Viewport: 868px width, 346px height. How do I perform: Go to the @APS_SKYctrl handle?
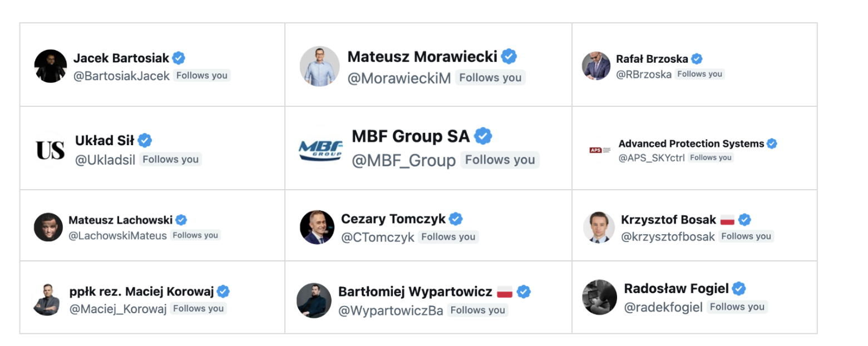[x=651, y=158]
